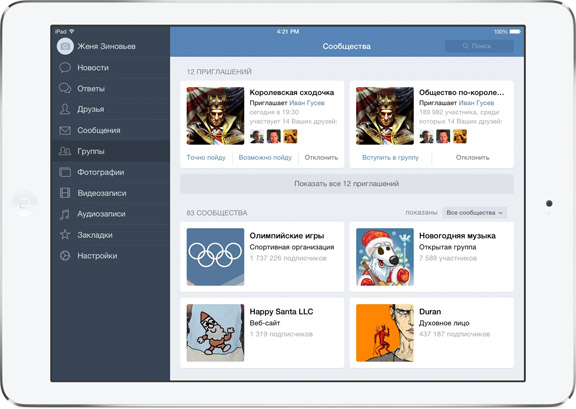Open Олимпийские игры community thumbnail
This screenshot has height=409, width=576.
215,257
